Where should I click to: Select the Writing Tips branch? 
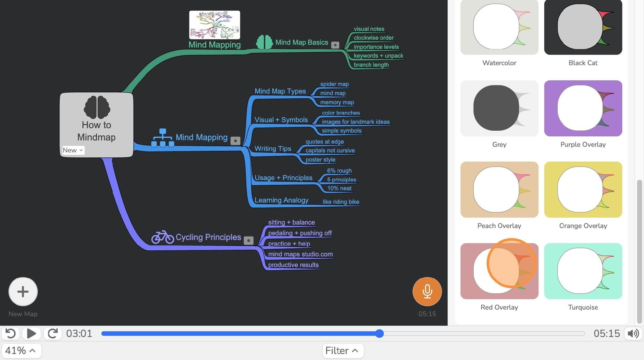273,149
